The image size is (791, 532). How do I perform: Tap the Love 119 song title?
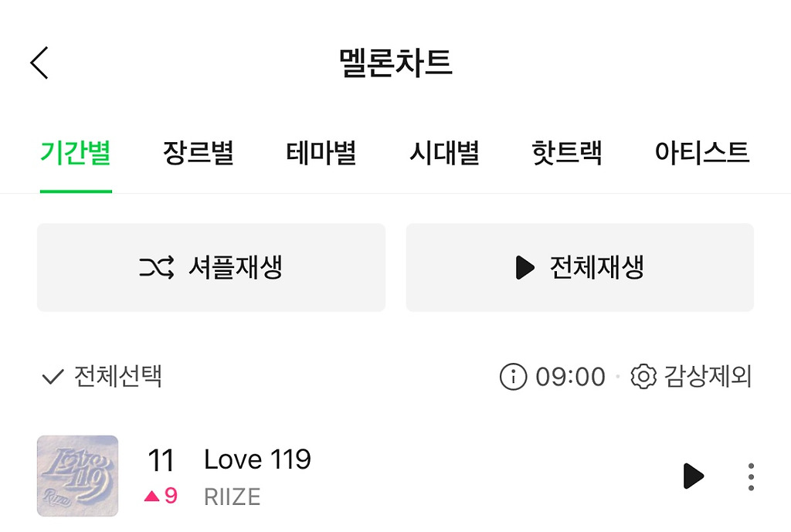(x=257, y=459)
